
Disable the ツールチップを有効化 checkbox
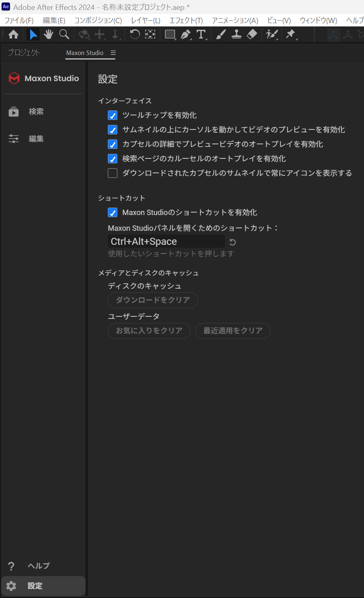click(x=113, y=115)
